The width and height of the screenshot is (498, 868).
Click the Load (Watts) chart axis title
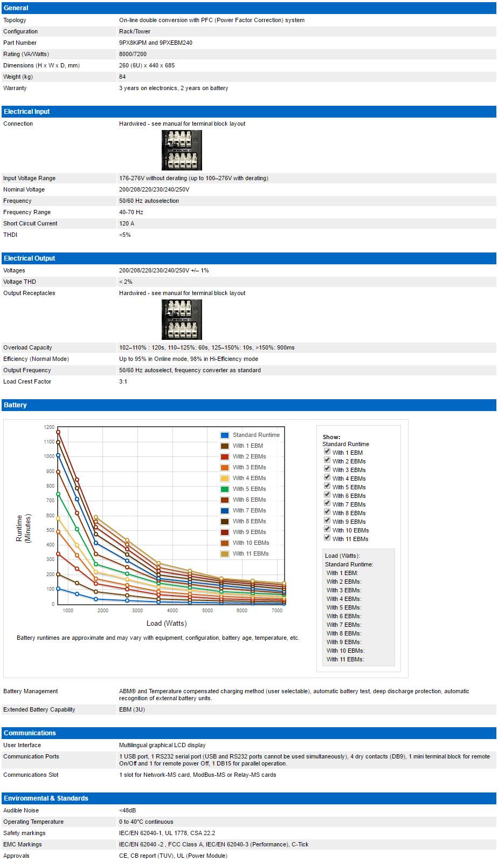coord(167,624)
